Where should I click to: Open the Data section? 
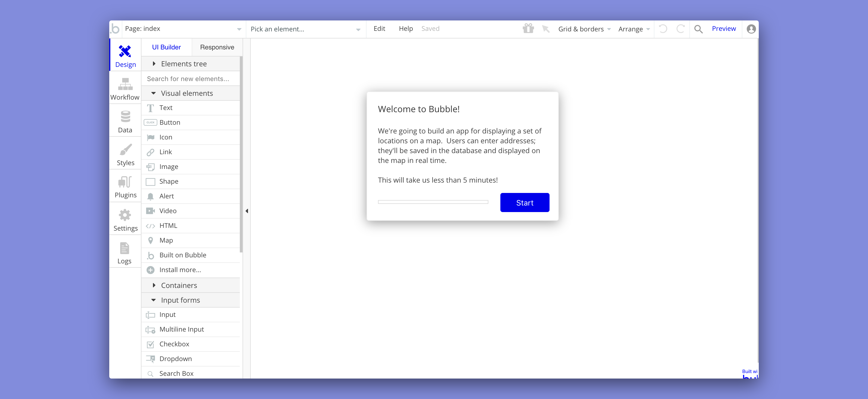(x=125, y=121)
